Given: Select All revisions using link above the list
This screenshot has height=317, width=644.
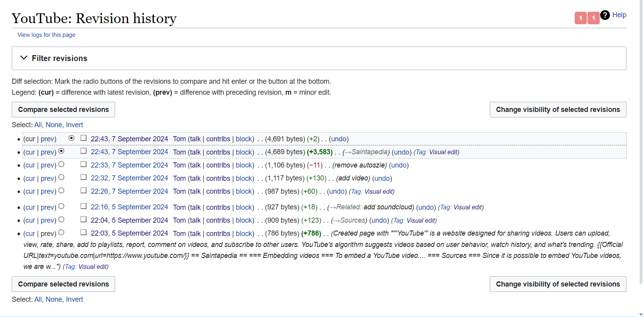Looking at the screenshot, I should [x=38, y=125].
